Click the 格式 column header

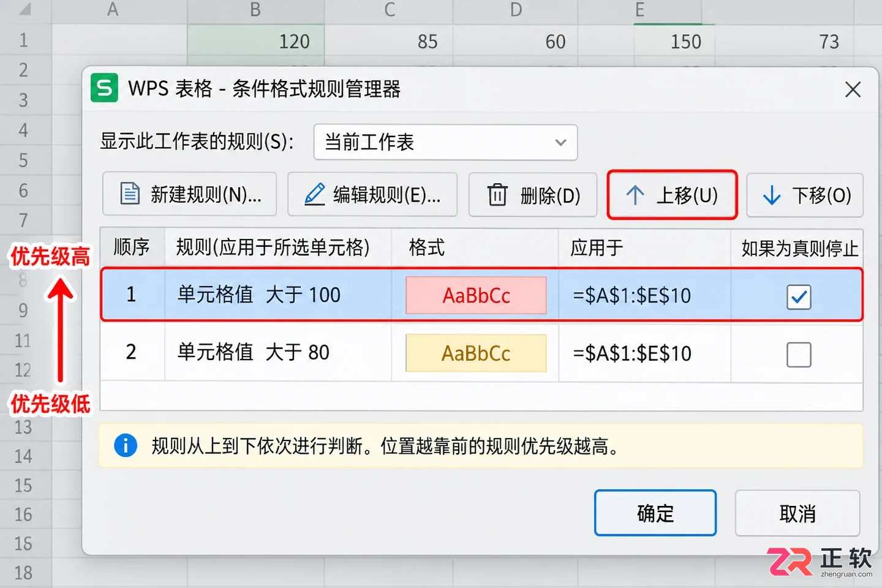pos(426,247)
